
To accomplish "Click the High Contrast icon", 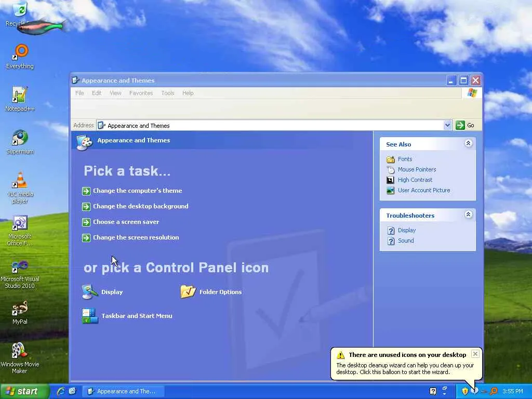I will click(x=391, y=180).
